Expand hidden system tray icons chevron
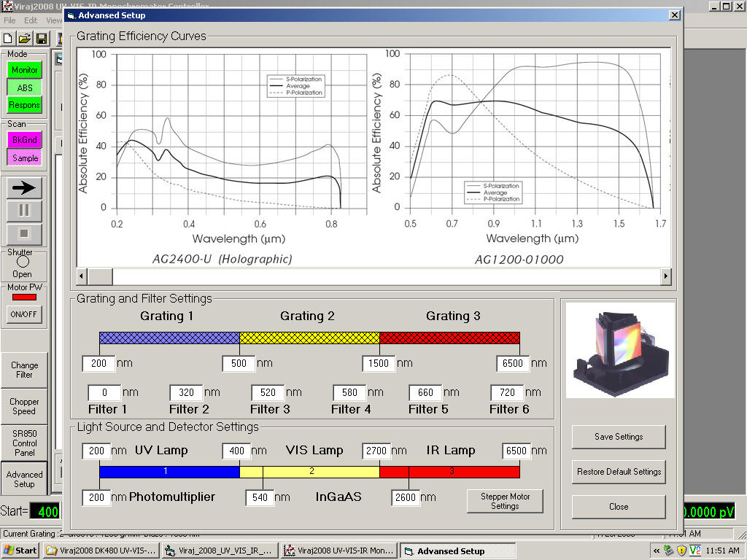Screen dimensions: 747x560 pyautogui.click(x=657, y=551)
